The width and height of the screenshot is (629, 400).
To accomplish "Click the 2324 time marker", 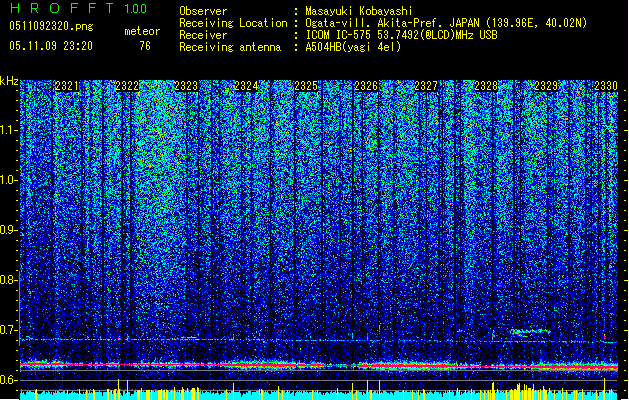I will (246, 86).
